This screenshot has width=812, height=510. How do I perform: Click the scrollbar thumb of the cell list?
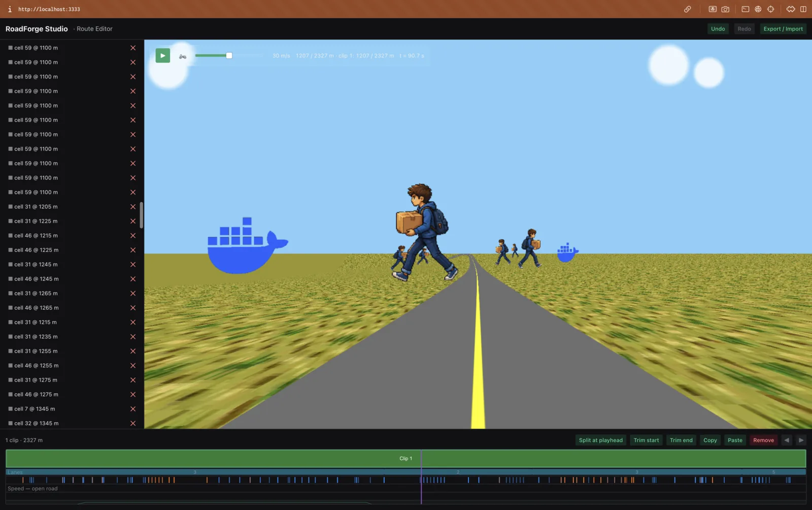(142, 215)
